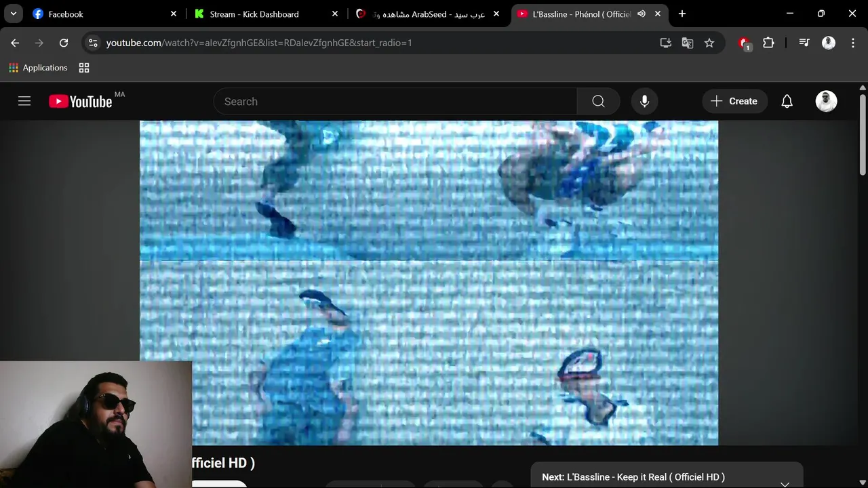
Task: Go to the YouTube home logo
Action: click(81, 101)
